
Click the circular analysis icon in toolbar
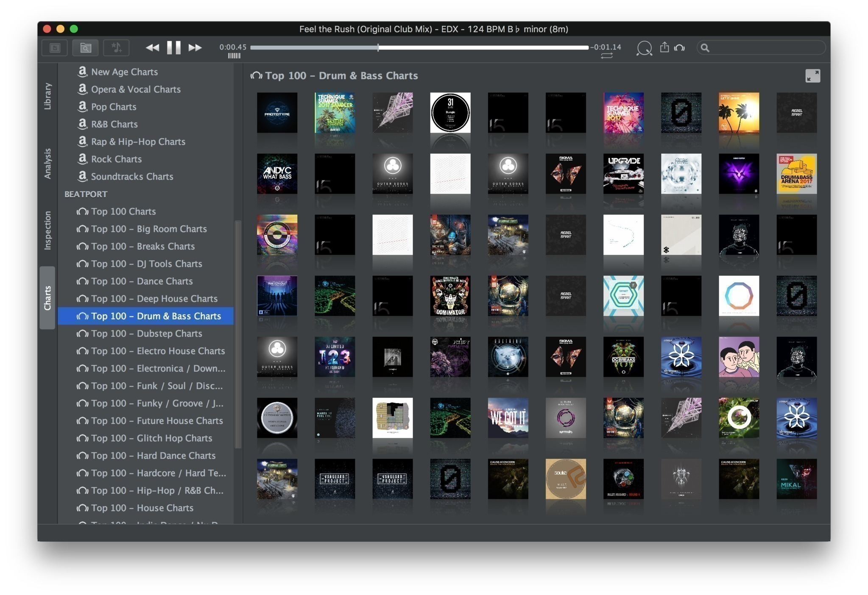tap(644, 48)
